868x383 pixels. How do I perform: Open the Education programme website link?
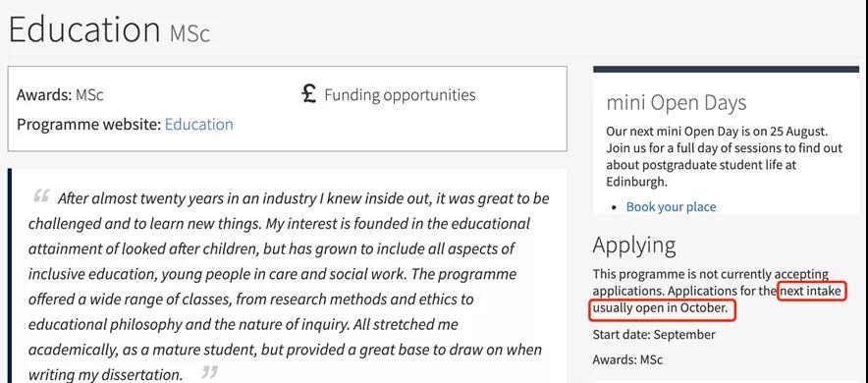point(198,124)
